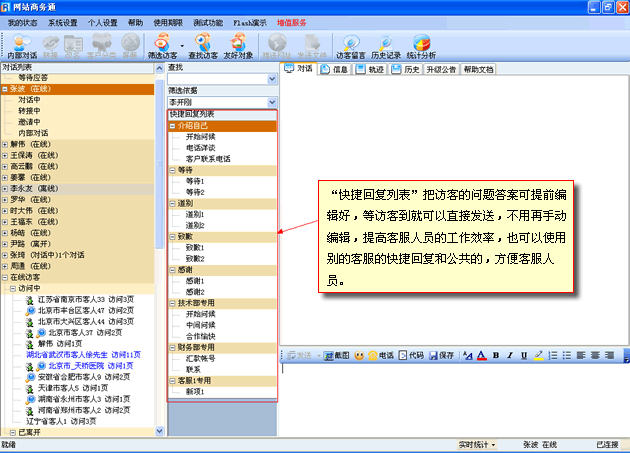Toggle italic formatting in message editor

[x=509, y=355]
